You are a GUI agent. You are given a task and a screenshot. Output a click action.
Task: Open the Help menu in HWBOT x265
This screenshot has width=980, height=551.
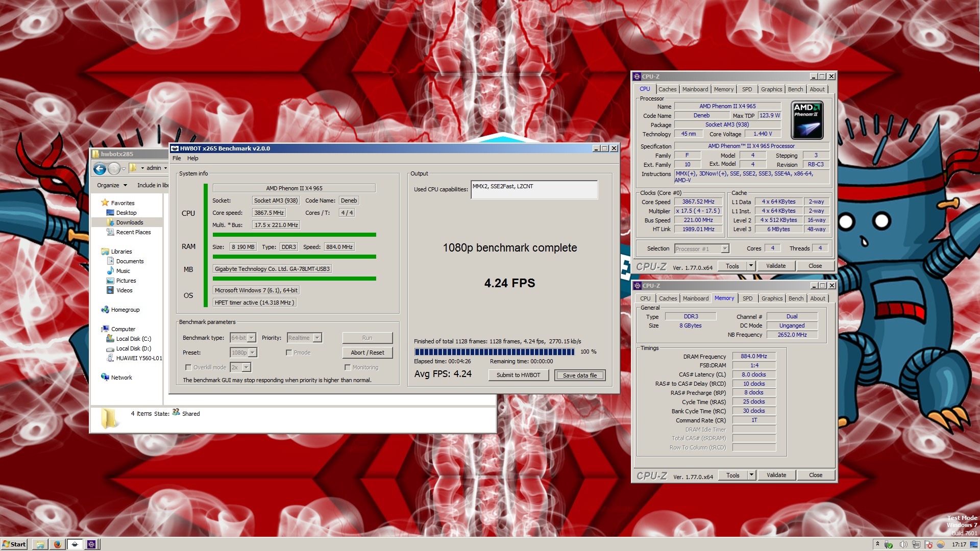coord(192,158)
